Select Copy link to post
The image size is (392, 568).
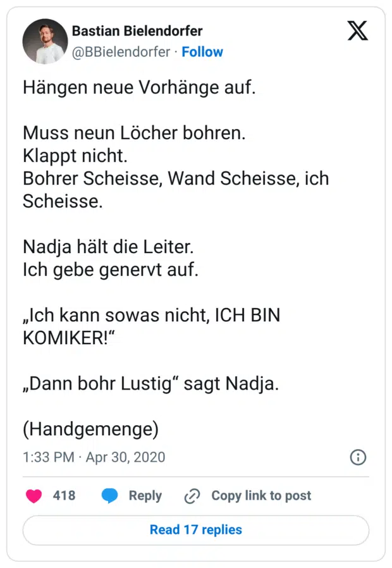point(261,496)
